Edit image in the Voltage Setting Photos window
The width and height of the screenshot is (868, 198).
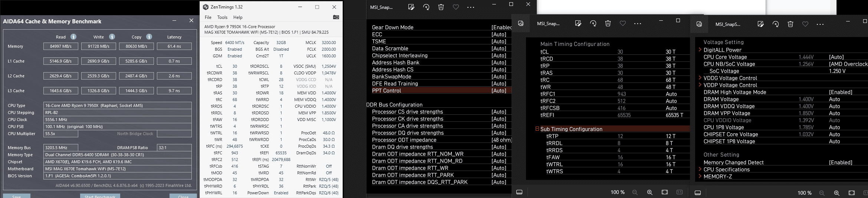pos(760,24)
